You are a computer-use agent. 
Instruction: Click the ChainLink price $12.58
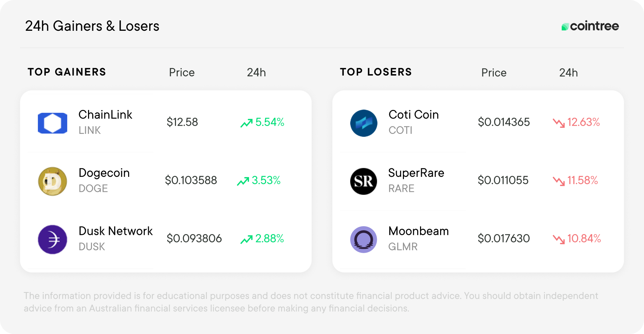tap(182, 122)
